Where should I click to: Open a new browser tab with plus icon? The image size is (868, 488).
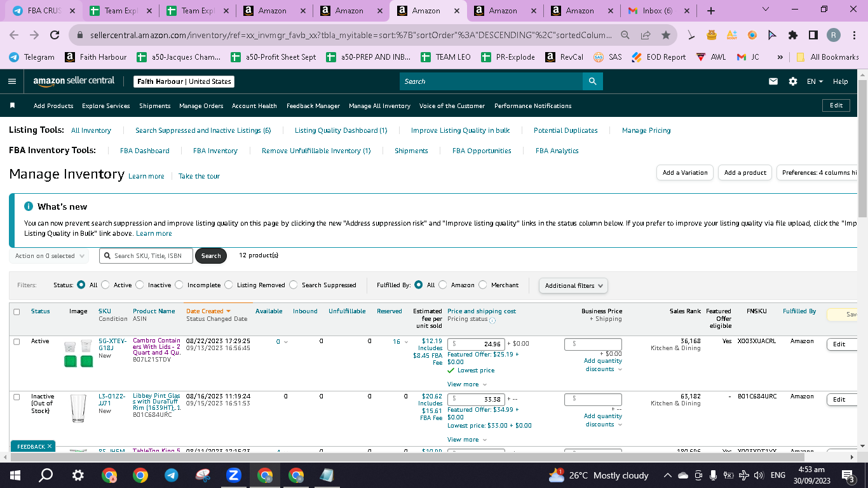711,11
